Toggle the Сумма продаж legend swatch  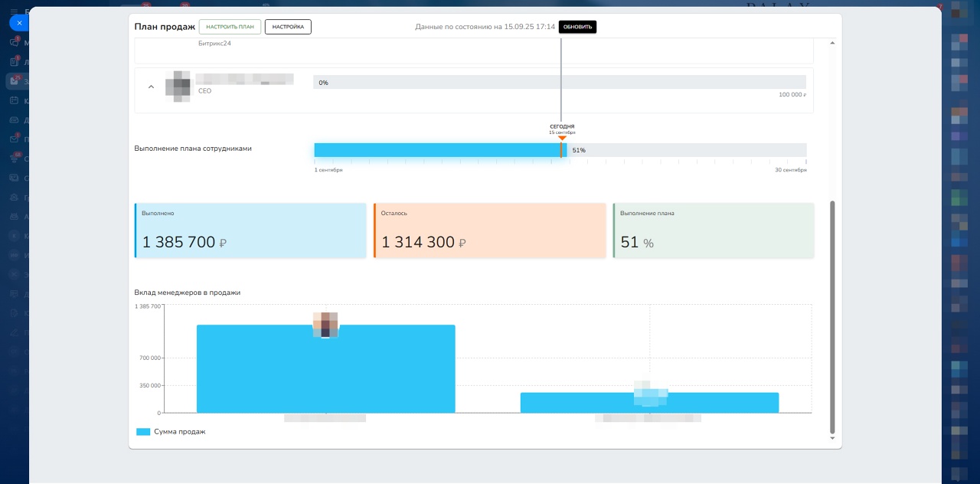143,432
